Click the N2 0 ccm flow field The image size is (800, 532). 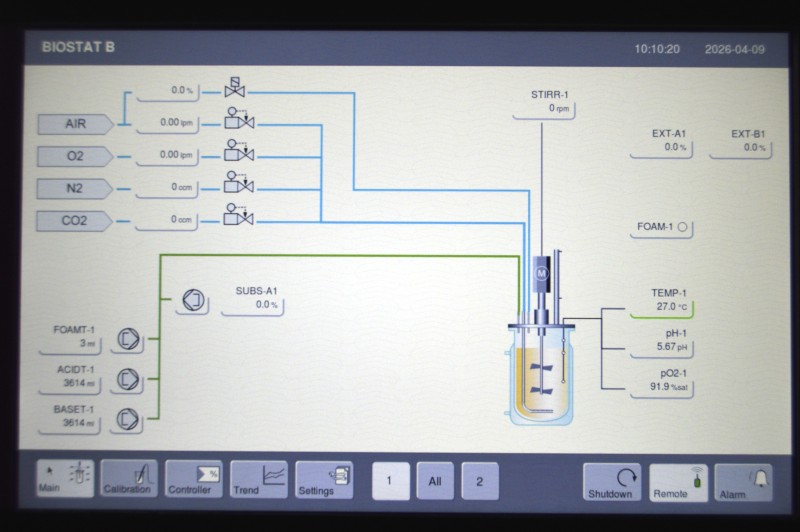(x=167, y=188)
